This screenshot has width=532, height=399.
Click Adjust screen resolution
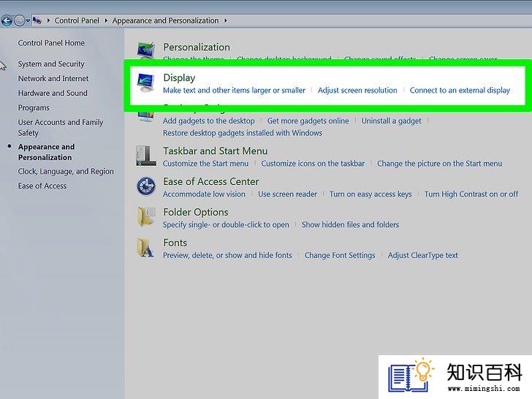tap(357, 91)
